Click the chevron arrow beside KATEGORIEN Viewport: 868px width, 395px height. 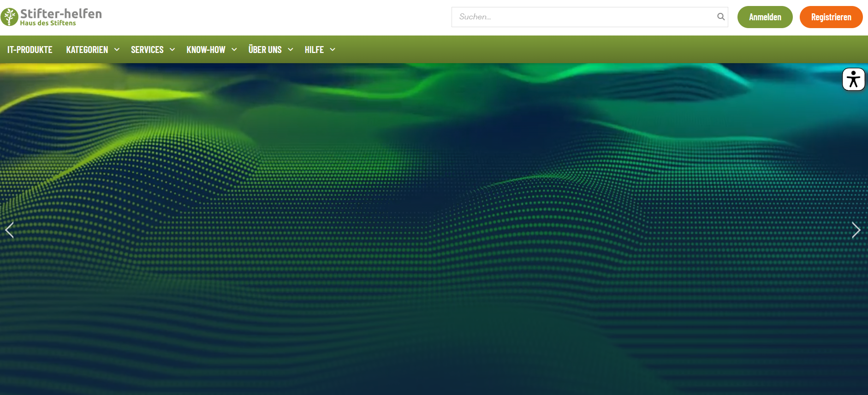pyautogui.click(x=117, y=50)
